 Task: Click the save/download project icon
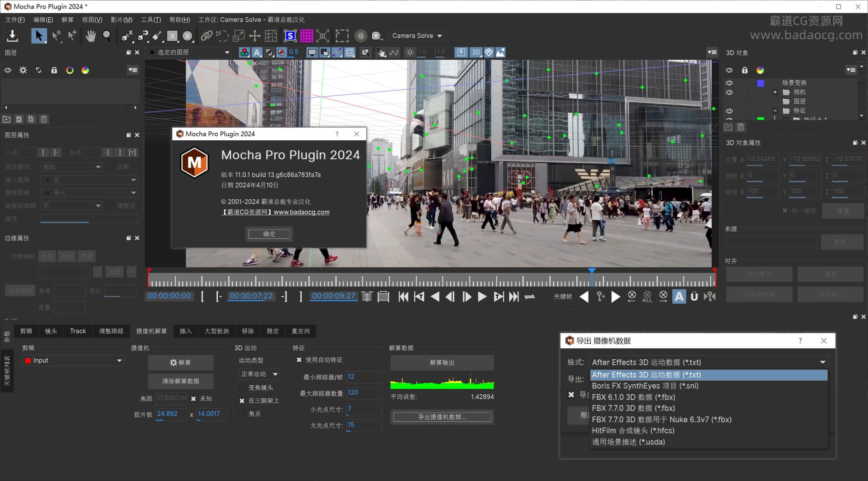point(12,36)
